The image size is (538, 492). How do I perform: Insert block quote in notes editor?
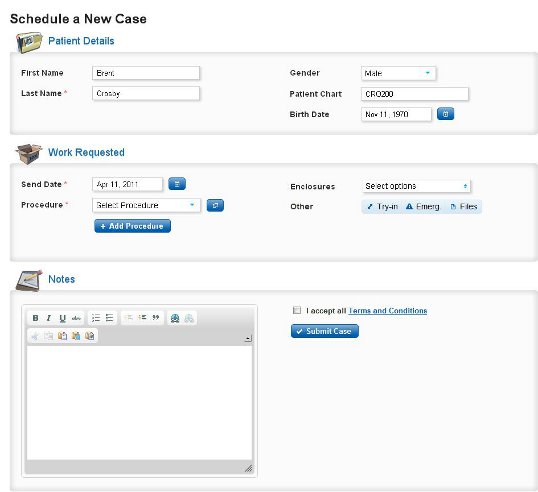156,318
